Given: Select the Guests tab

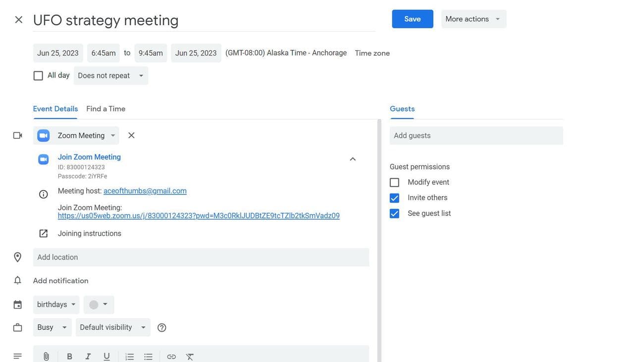Looking at the screenshot, I should pos(402,109).
